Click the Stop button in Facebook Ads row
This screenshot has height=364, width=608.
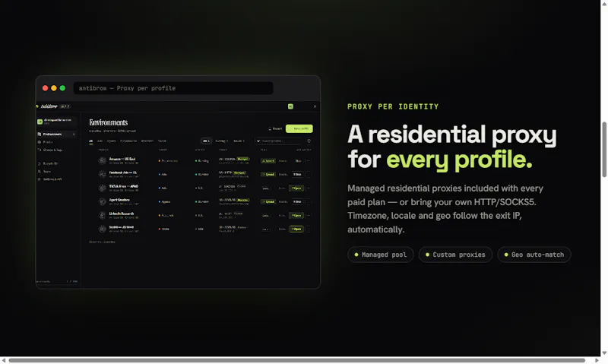tap(297, 175)
